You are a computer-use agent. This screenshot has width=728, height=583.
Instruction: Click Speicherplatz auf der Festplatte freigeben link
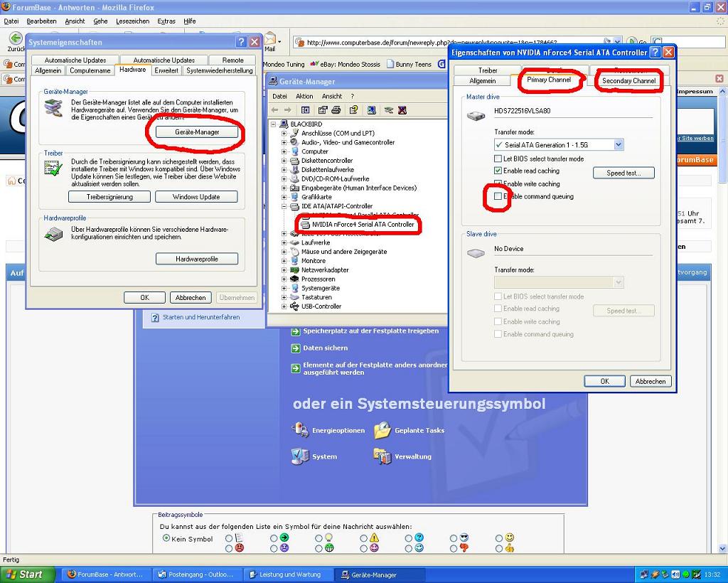370,331
